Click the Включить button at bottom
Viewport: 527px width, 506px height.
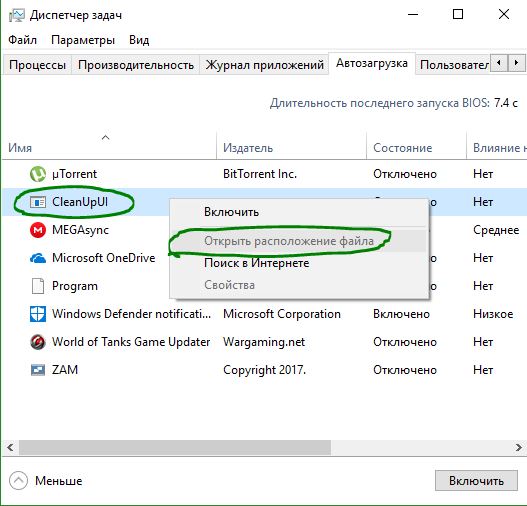click(476, 481)
